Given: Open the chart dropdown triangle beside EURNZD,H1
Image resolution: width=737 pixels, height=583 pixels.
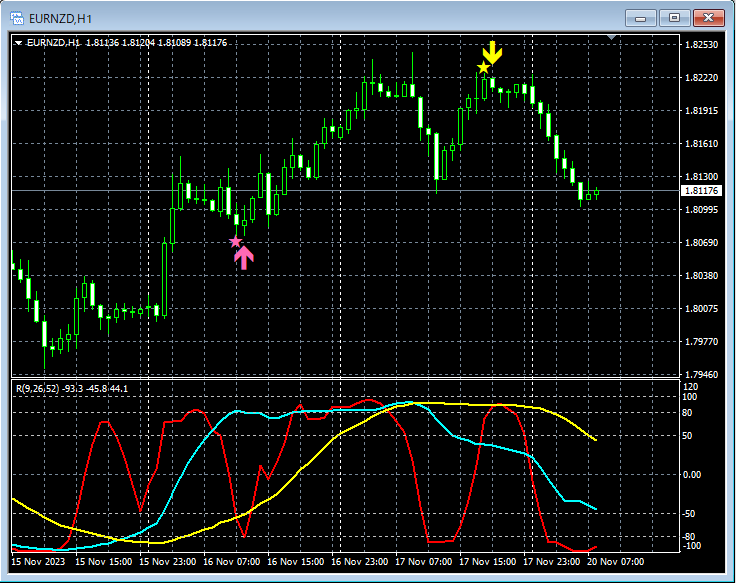Looking at the screenshot, I should tap(18, 43).
